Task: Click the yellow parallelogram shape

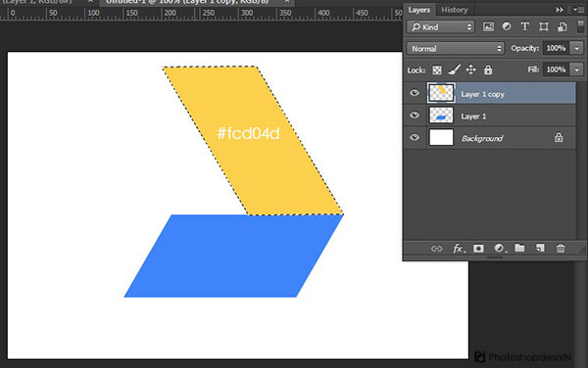Action: pos(253,141)
